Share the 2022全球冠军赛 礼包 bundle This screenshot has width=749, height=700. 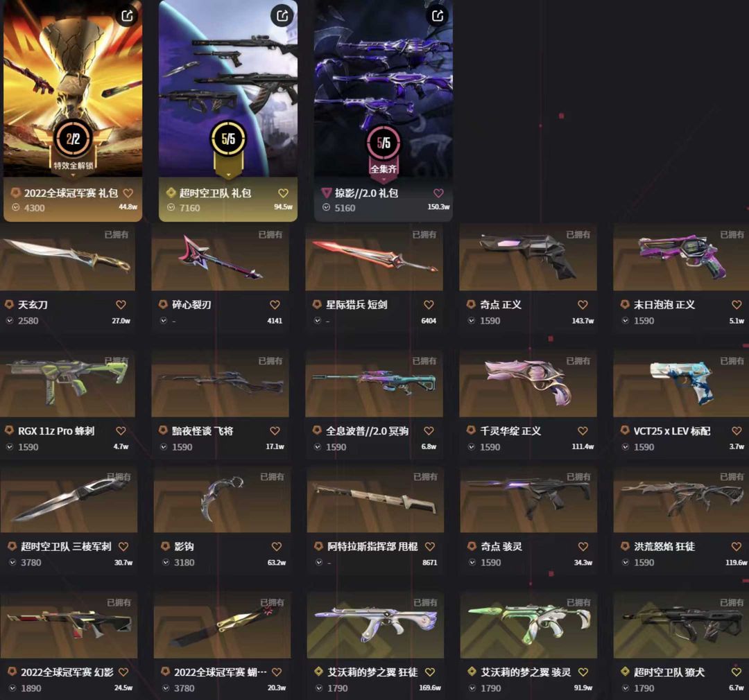click(x=127, y=16)
